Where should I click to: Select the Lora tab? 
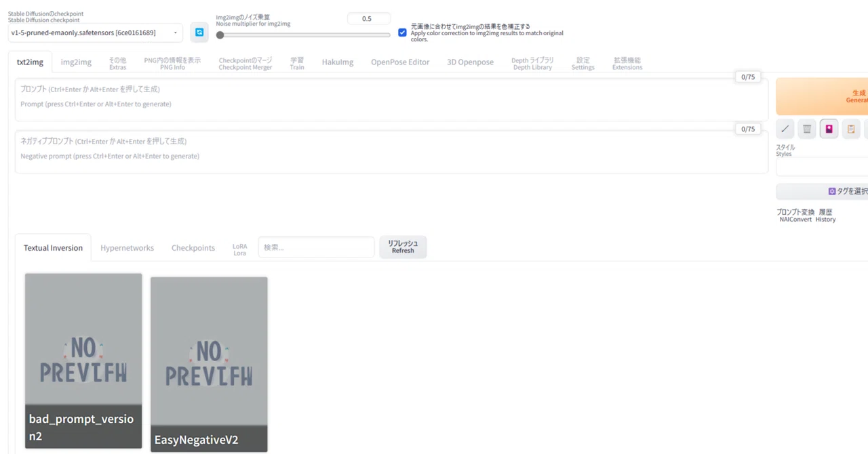coord(240,249)
